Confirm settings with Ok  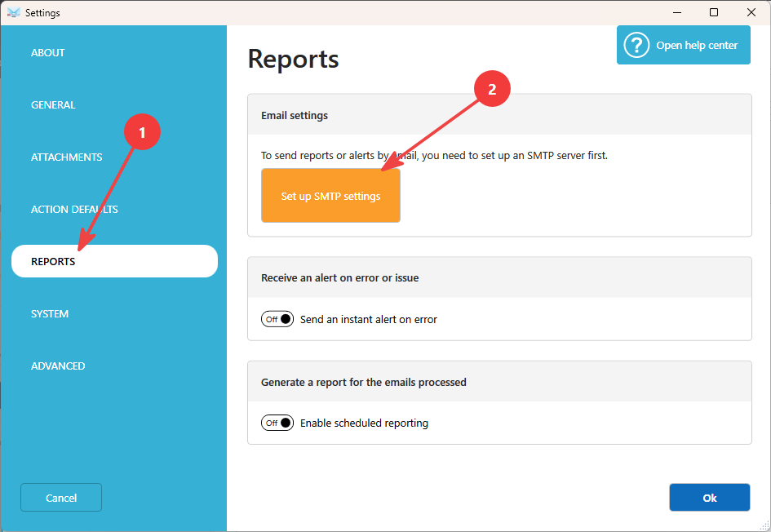[710, 498]
